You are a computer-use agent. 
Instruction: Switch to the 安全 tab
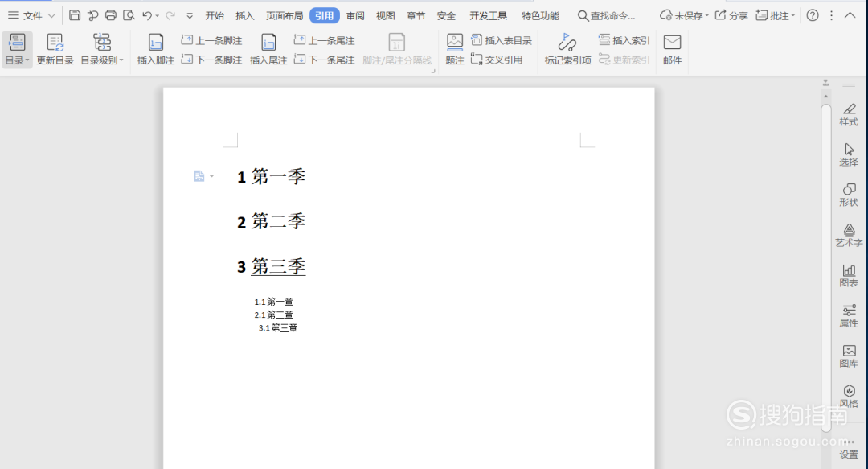[x=446, y=16]
